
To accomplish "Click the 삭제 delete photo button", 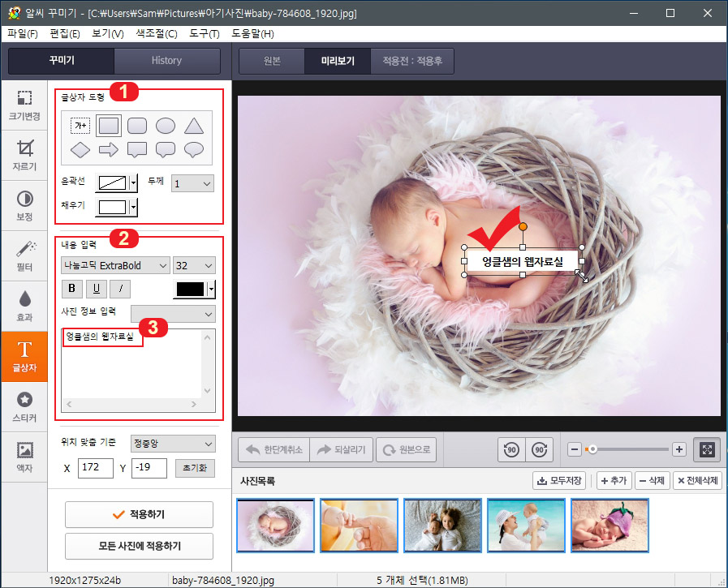I will [x=652, y=480].
